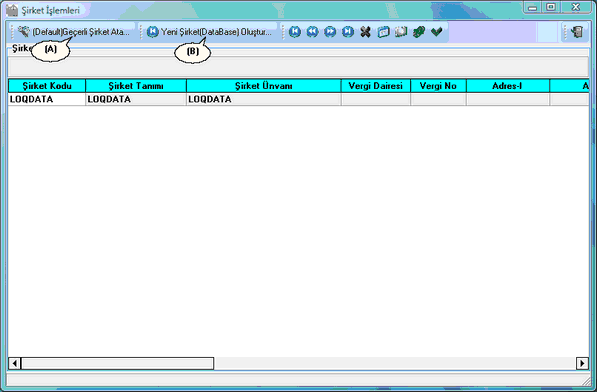The image size is (597, 392).
Task: Go to previous record icon
Action: (312, 32)
